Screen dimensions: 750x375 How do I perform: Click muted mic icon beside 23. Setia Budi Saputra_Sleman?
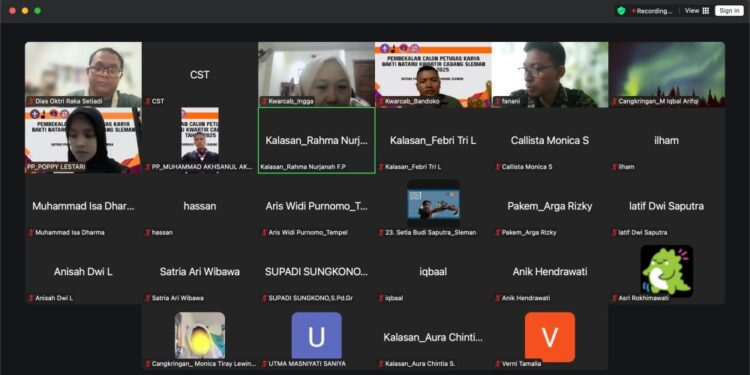tap(381, 232)
